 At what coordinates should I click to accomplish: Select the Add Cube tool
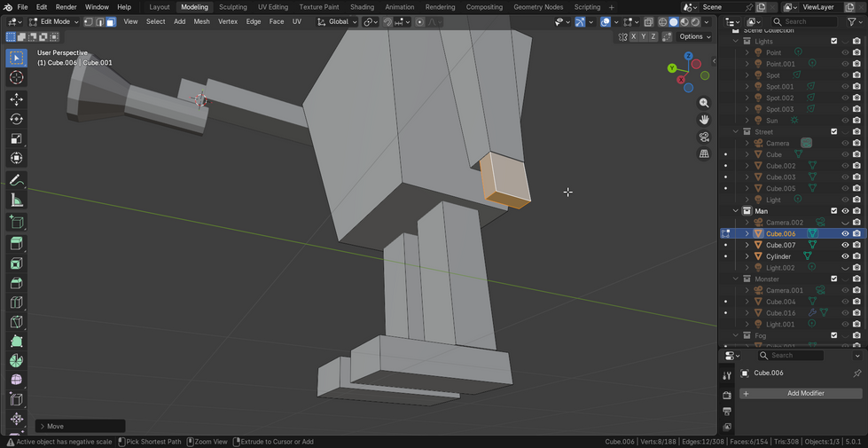[17, 222]
